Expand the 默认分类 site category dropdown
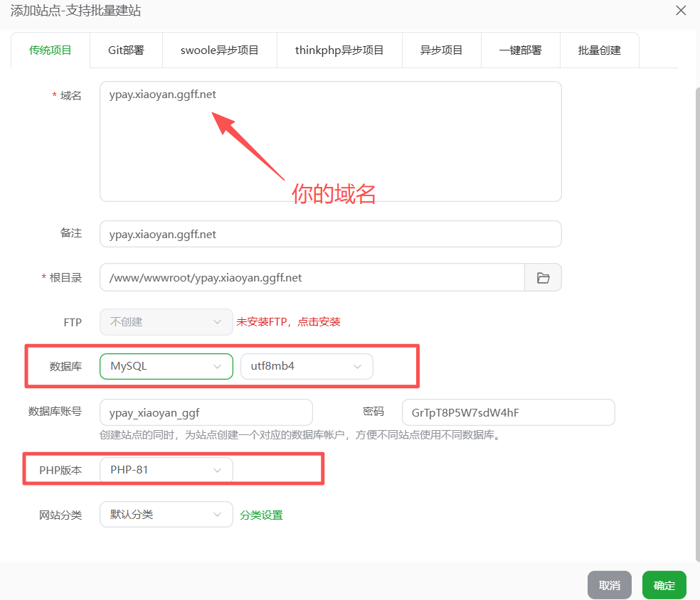Viewport: 700px width, 600px height. [166, 515]
